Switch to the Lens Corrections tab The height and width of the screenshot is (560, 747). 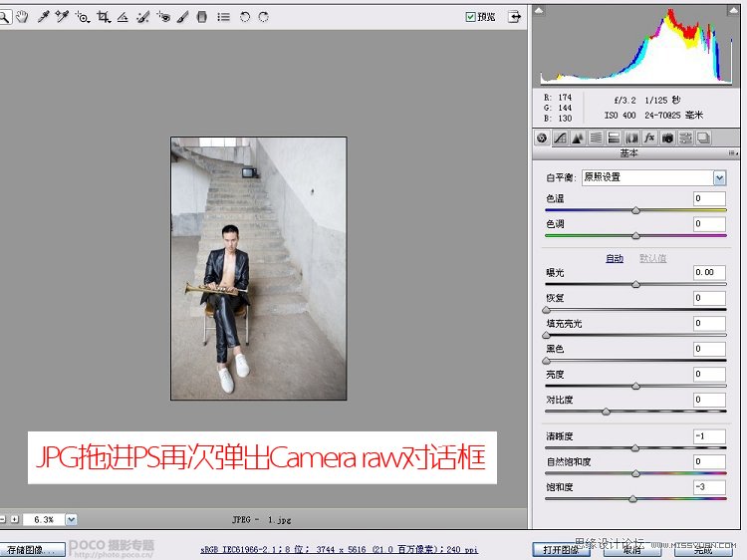631,138
